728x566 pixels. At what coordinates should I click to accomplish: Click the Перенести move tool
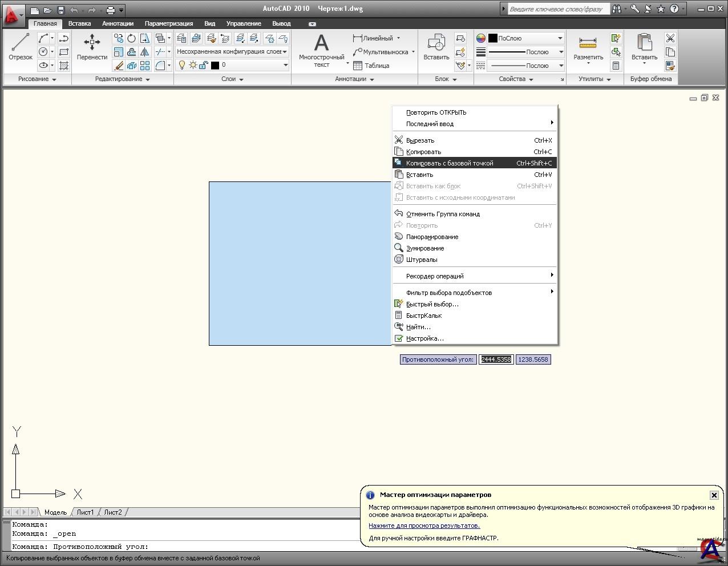point(92,47)
